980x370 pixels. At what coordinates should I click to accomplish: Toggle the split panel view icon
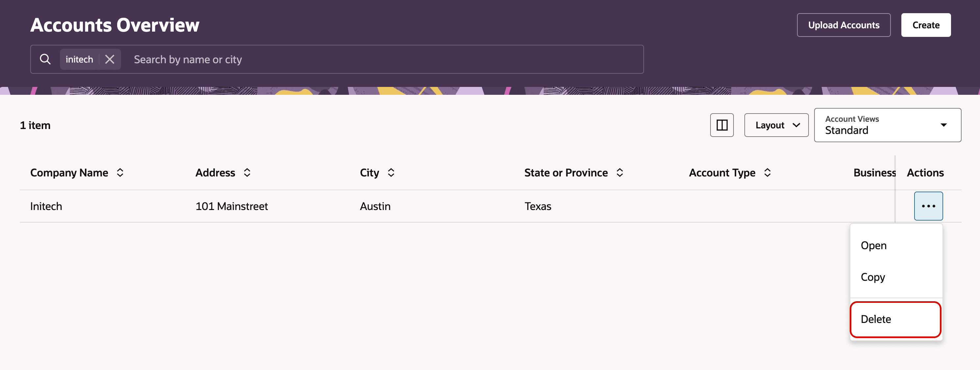(721, 125)
